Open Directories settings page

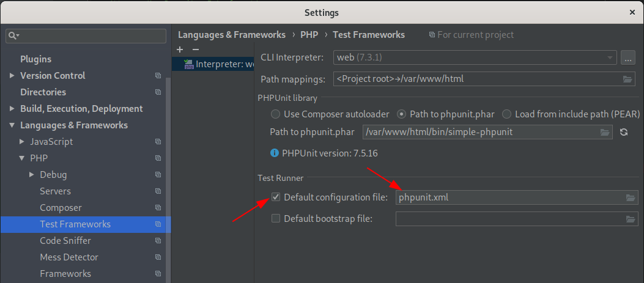coord(43,92)
